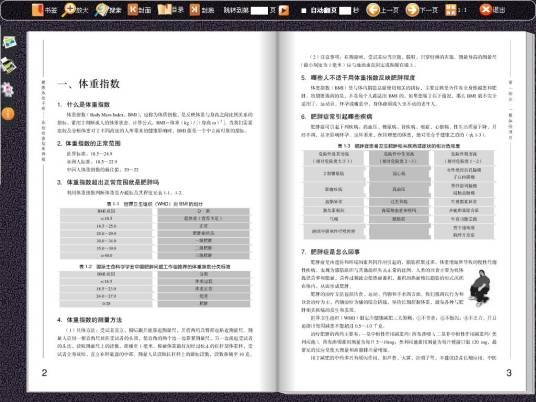536x402 pixels.
Task: Focus the 跳转到第 page number field
Action: click(x=259, y=11)
